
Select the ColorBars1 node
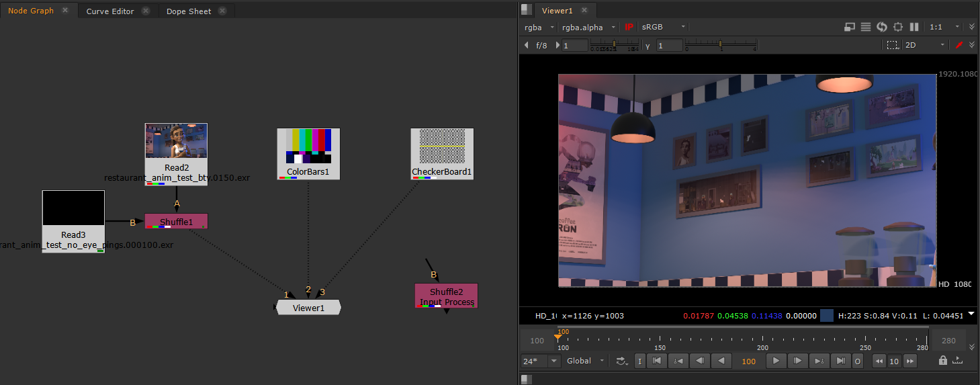tap(308, 154)
